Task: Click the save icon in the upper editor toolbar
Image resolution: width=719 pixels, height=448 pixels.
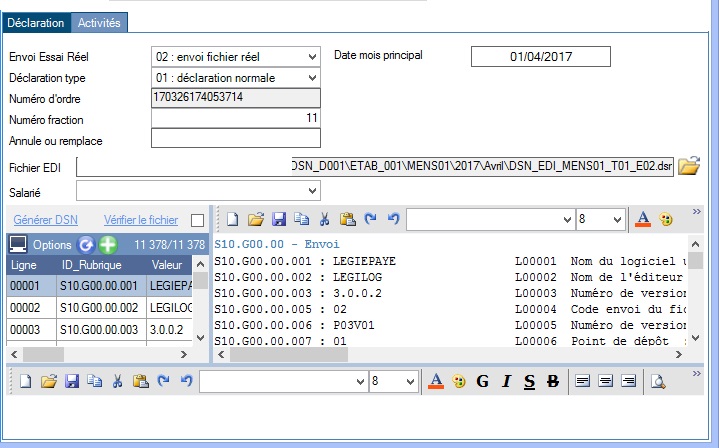Action: tap(279, 219)
